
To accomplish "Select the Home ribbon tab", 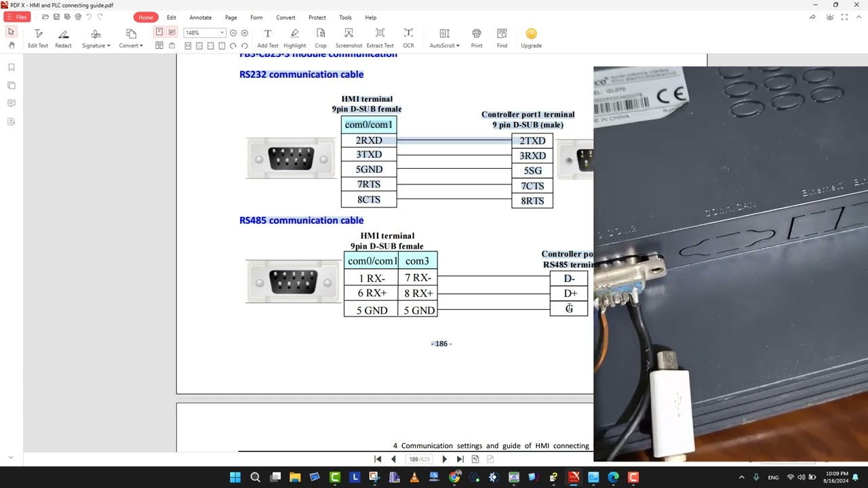I will [146, 18].
